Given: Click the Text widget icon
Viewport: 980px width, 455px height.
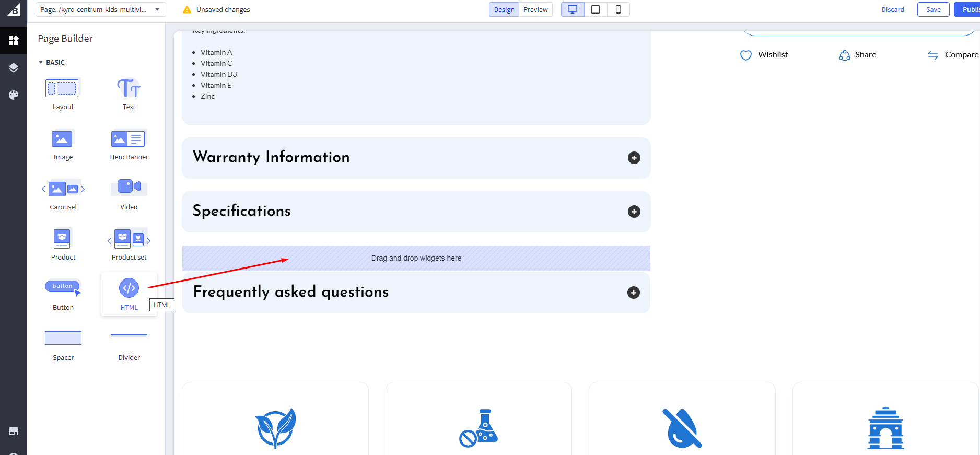Looking at the screenshot, I should click(129, 89).
